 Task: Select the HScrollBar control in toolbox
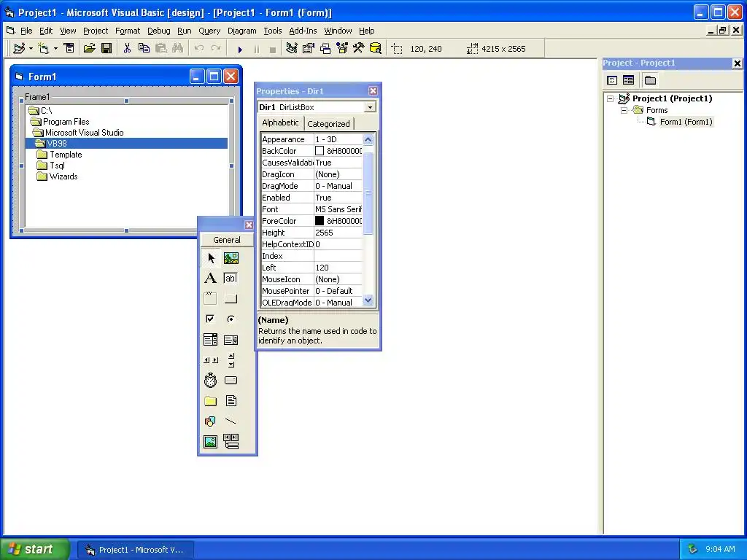coord(211,360)
